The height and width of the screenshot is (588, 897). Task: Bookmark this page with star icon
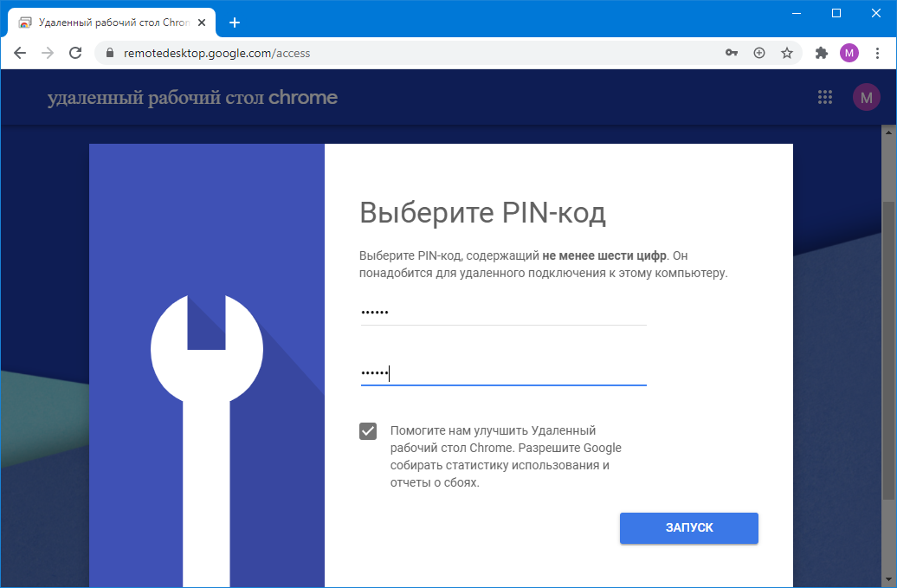(787, 53)
